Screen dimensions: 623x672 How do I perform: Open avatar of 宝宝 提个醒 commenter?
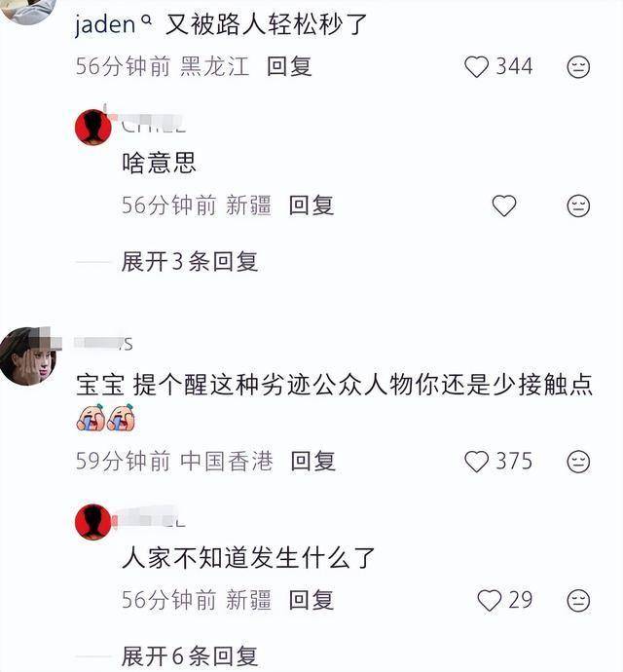28,355
